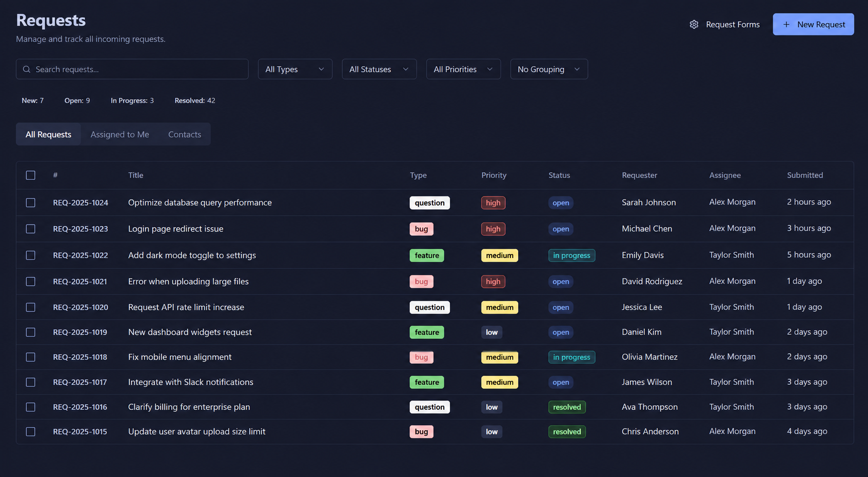The image size is (868, 477).
Task: Click the 'question' badge for REQ-2025-1020
Action: tap(430, 307)
